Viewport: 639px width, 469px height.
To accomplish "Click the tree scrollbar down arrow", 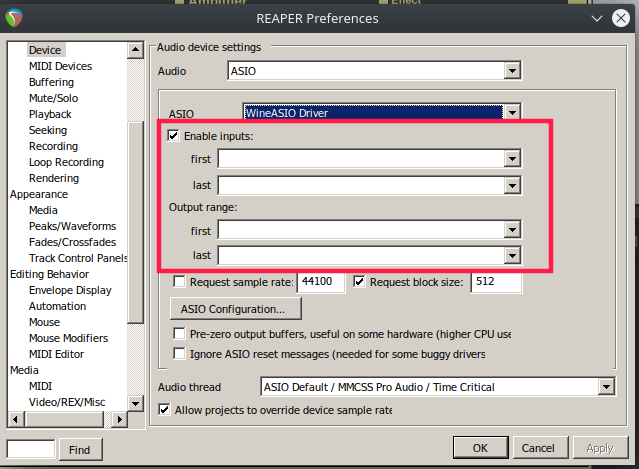I will (135, 403).
